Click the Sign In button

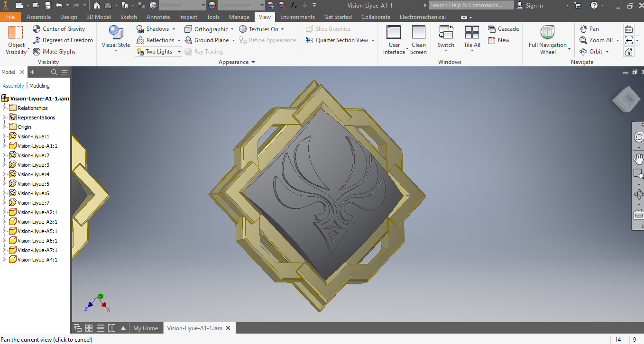530,5
